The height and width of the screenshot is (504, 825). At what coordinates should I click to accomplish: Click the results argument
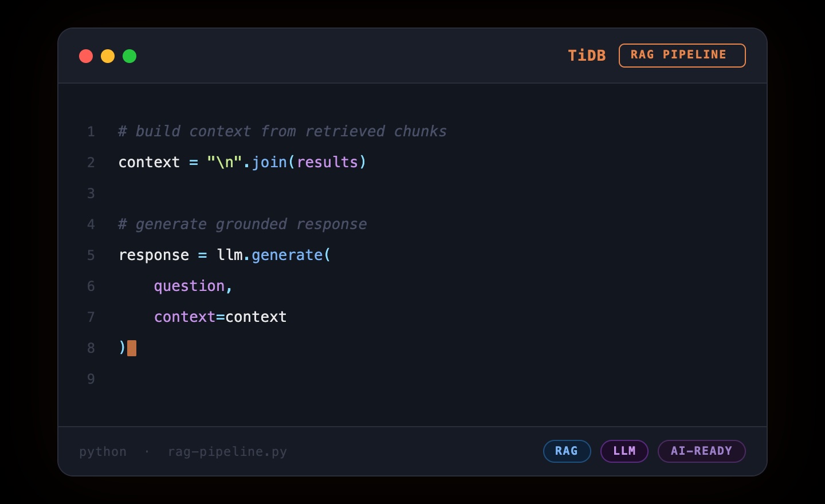pos(327,163)
